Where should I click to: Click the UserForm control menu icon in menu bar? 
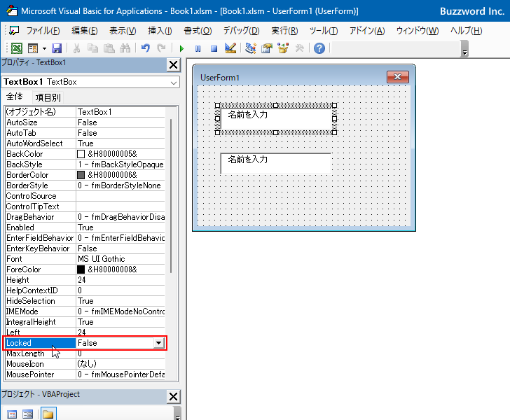[14, 31]
